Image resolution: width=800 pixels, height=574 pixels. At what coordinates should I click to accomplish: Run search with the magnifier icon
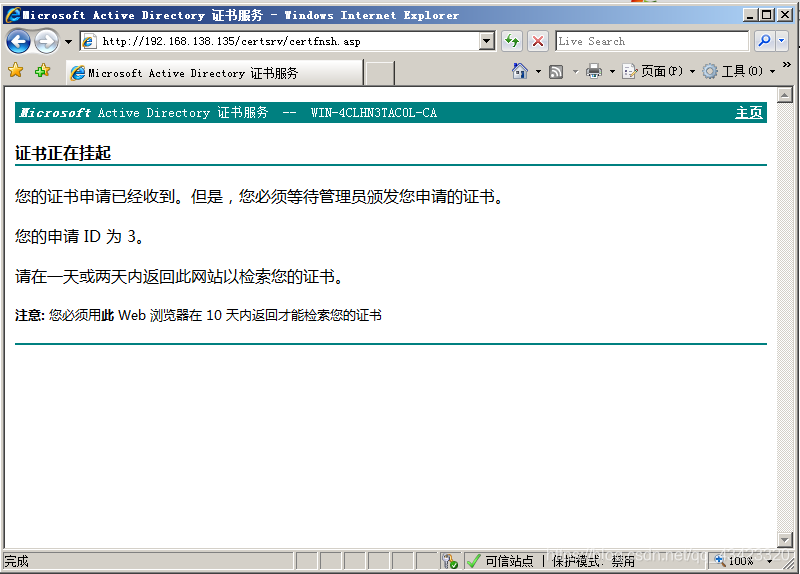[764, 41]
